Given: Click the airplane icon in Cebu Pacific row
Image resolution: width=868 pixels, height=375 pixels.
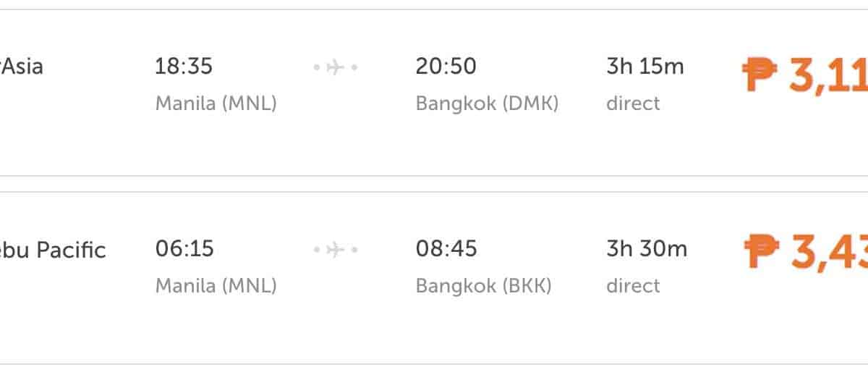Looking at the screenshot, I should click(335, 250).
